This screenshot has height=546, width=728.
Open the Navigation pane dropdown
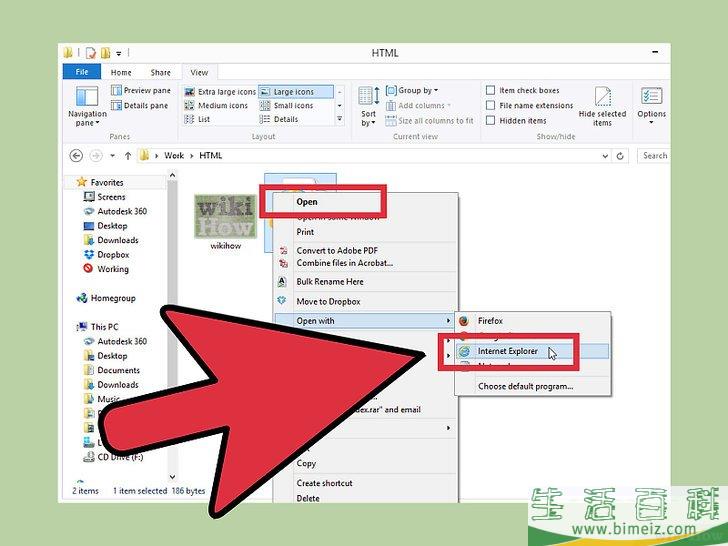coord(87,106)
